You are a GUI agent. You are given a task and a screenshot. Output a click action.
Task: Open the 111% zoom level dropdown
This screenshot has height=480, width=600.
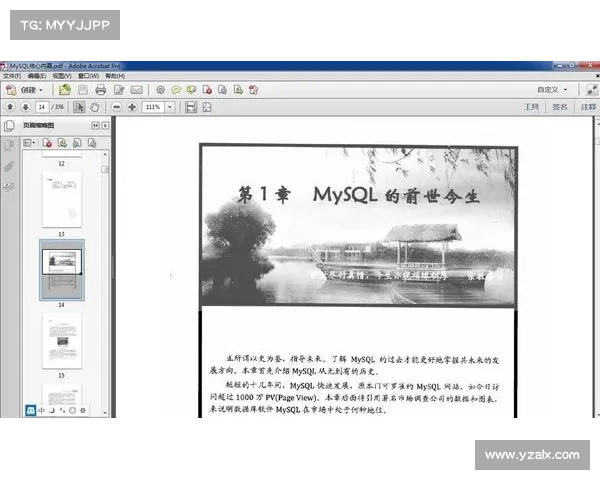(169, 107)
